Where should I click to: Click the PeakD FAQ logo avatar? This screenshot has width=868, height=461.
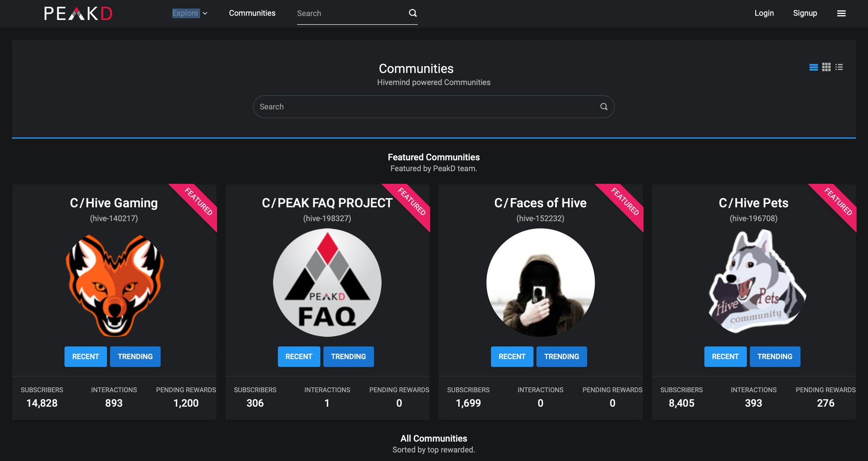click(x=327, y=283)
